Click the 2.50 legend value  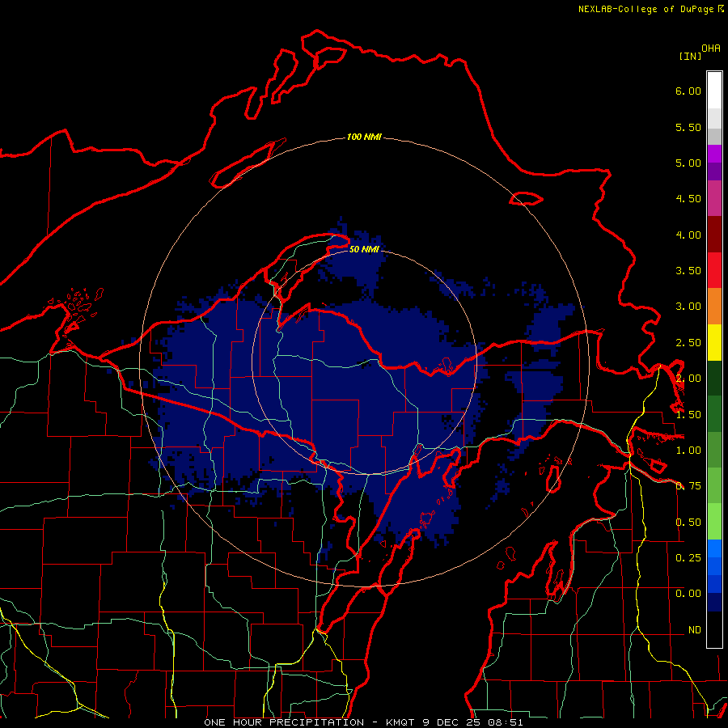point(688,343)
